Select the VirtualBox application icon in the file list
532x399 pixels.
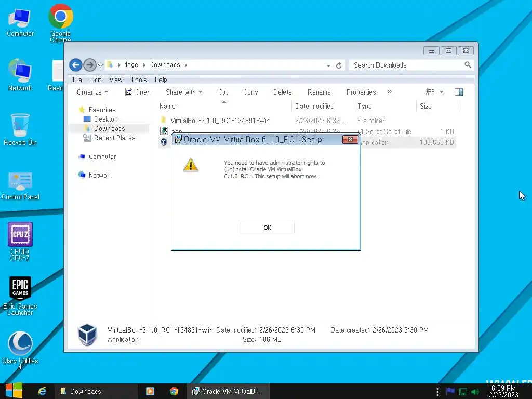pyautogui.click(x=164, y=142)
